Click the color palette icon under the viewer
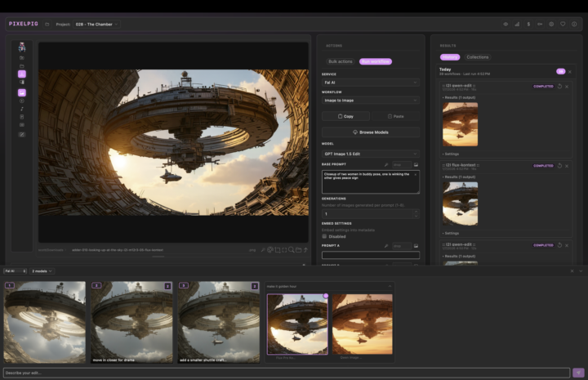 tap(270, 250)
